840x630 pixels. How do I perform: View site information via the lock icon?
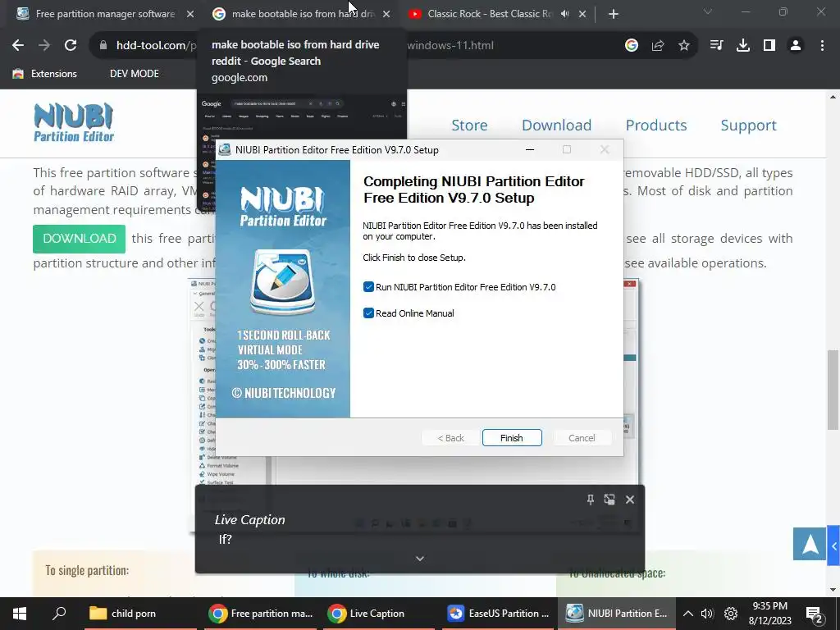point(103,46)
